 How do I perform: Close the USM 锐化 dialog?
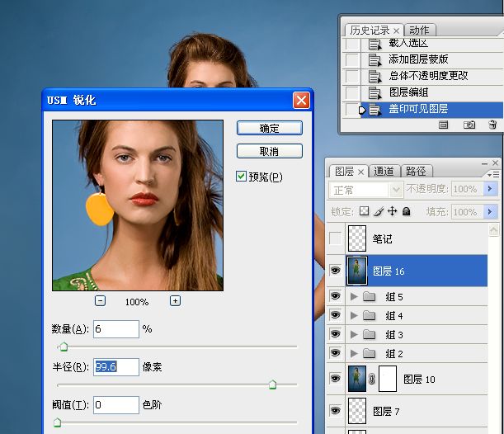pos(301,101)
